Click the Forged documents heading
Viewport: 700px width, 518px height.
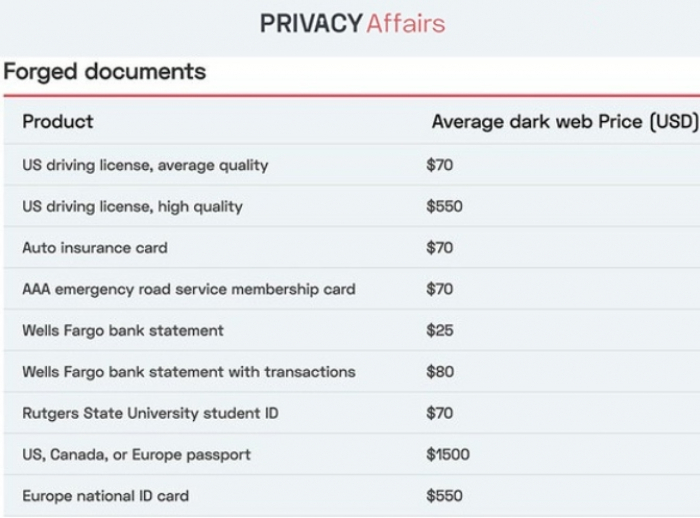[x=104, y=71]
